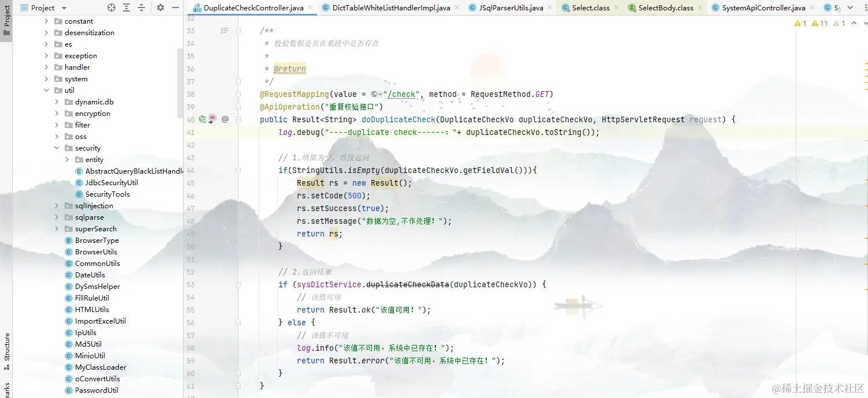This screenshot has height=398, width=868.
Task: Expand the entity folder
Action: coord(67,160)
